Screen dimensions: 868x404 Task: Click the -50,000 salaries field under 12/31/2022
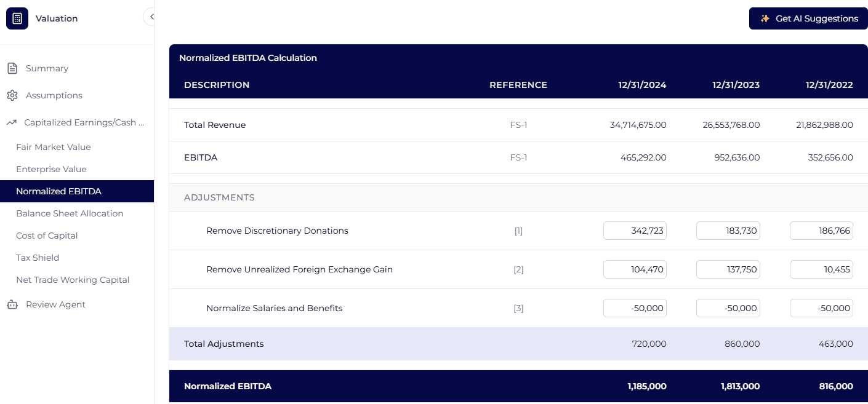tap(821, 308)
